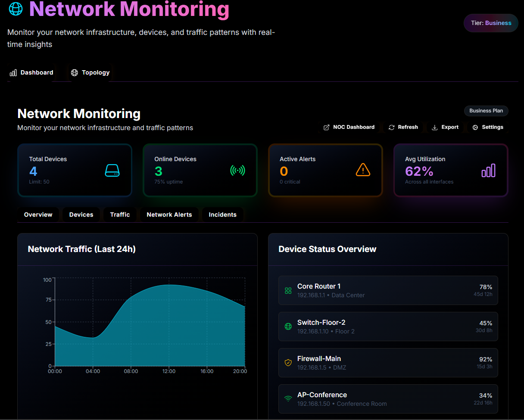
Task: Switch to the Traffic tab
Action: point(120,215)
